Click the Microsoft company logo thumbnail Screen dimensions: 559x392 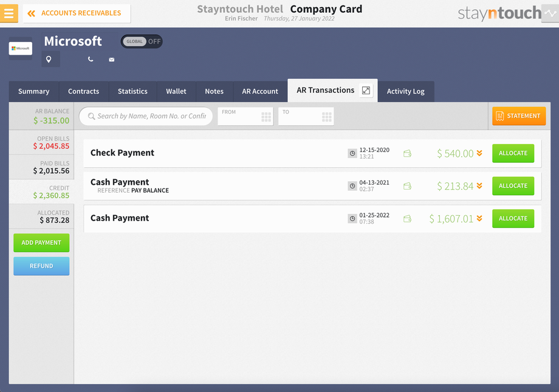pyautogui.click(x=20, y=48)
